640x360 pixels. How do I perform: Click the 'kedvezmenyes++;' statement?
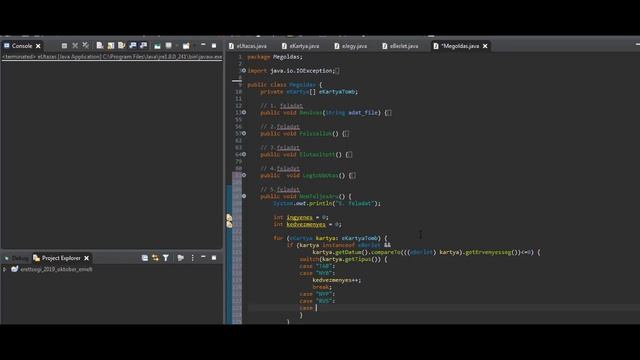[337, 280]
